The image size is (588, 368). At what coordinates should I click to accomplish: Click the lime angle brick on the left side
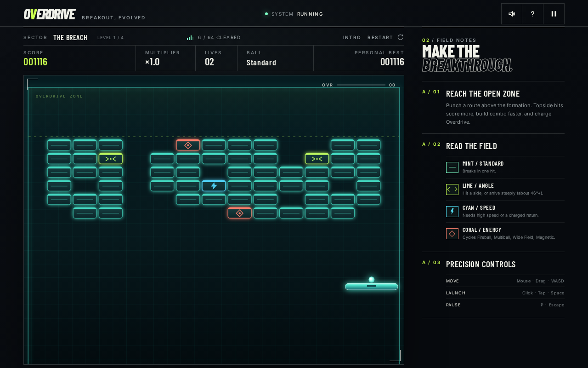(x=111, y=159)
